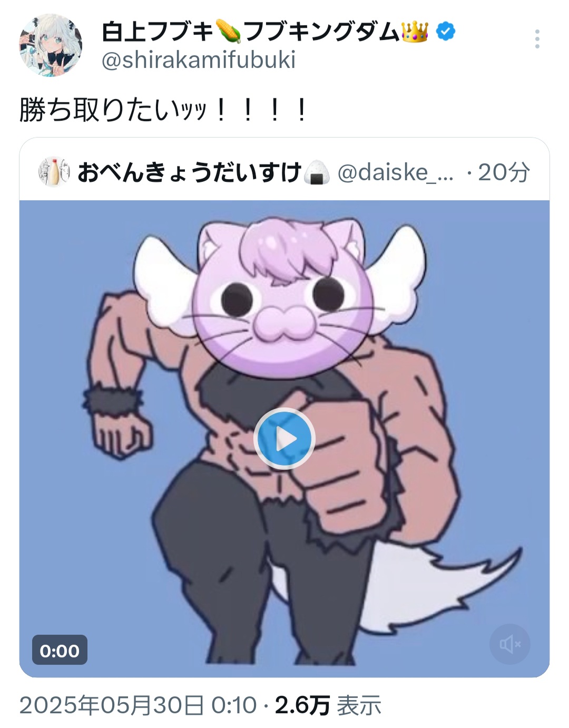The image size is (569, 728).
Task: Open the @shirakamifubuki handle link
Action: coord(198,60)
